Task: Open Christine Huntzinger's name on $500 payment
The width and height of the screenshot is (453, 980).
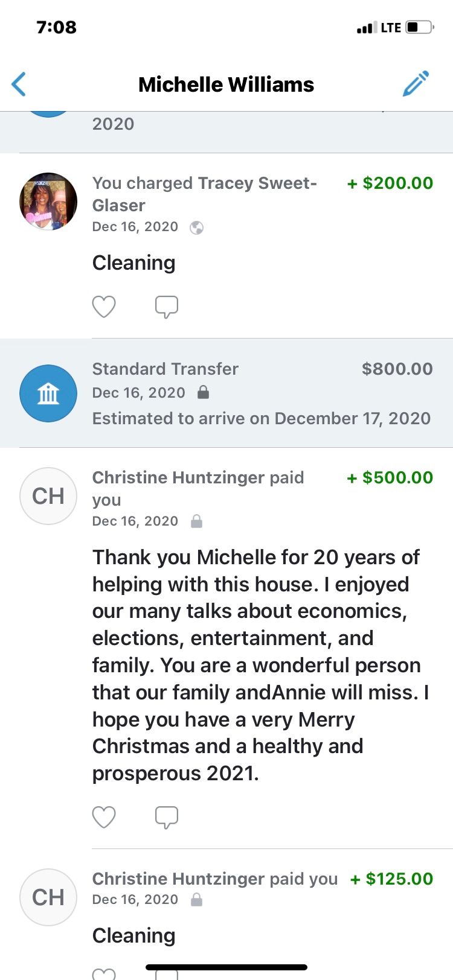Action: [x=178, y=477]
